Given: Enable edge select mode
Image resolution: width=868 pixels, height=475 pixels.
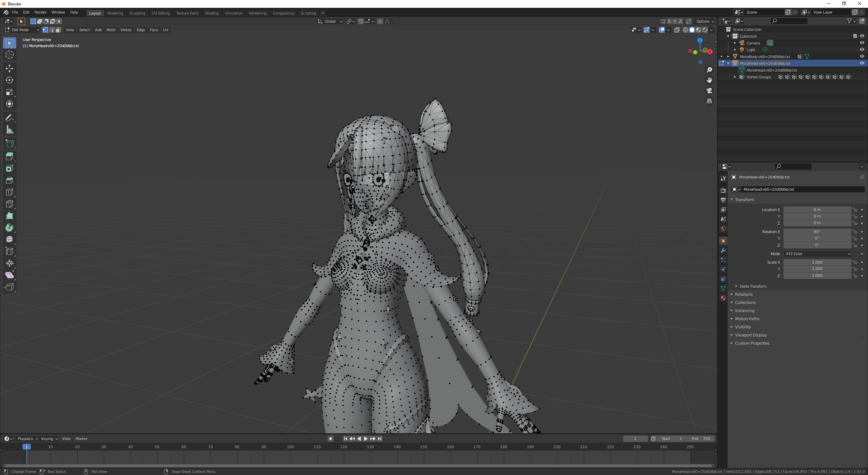Looking at the screenshot, I should (52, 30).
